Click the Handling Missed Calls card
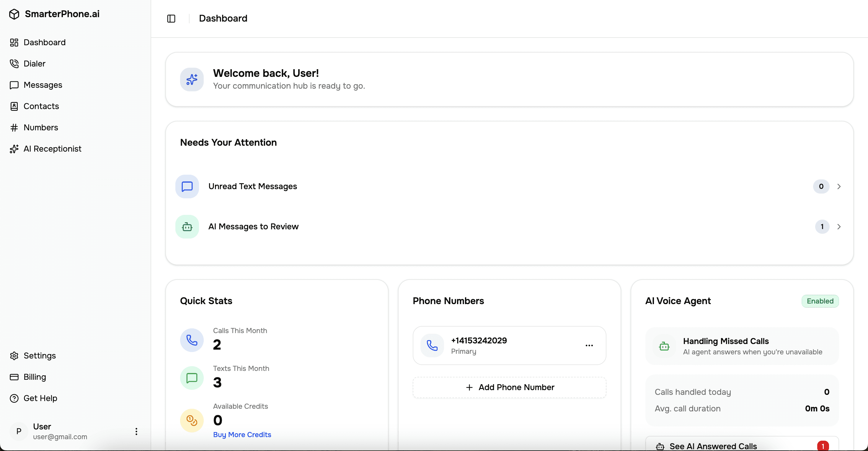868x451 pixels. (741, 346)
